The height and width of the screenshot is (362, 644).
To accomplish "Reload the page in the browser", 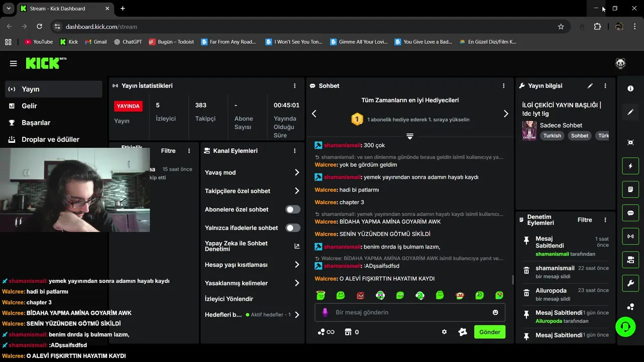I will click(39, 27).
